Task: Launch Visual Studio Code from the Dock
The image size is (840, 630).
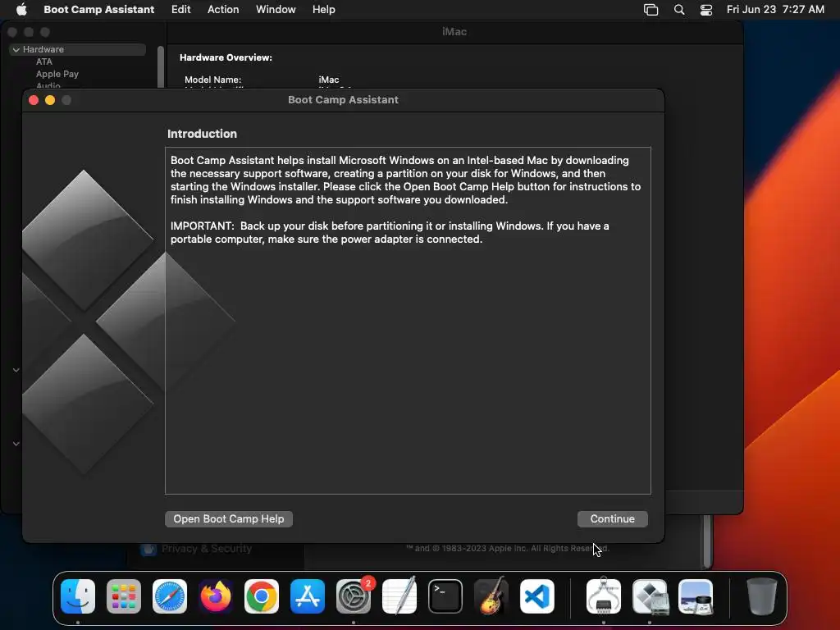Action: tap(537, 596)
